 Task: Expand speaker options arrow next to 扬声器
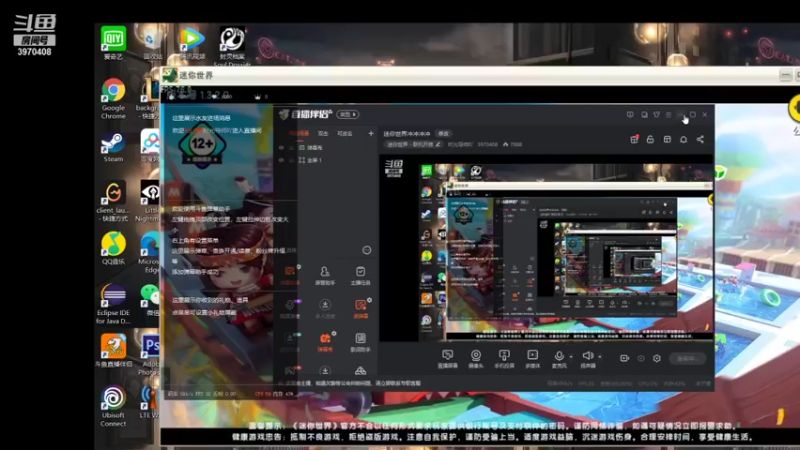point(599,356)
